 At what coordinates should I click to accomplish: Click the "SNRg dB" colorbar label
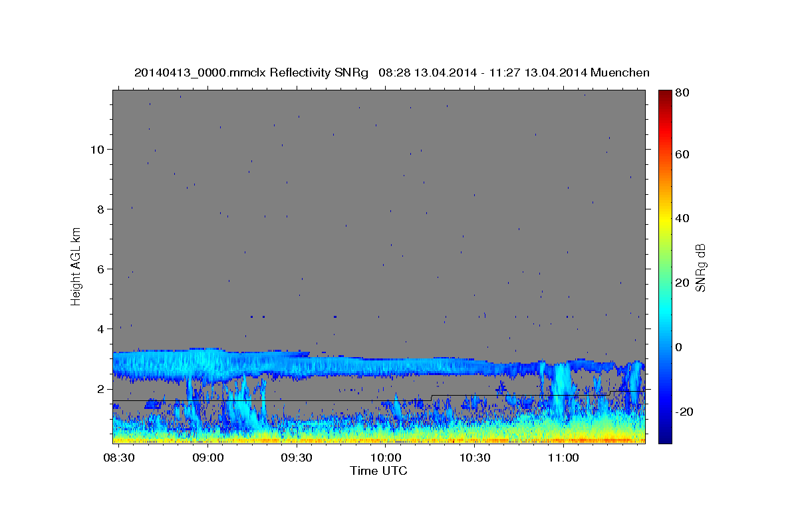700,267
